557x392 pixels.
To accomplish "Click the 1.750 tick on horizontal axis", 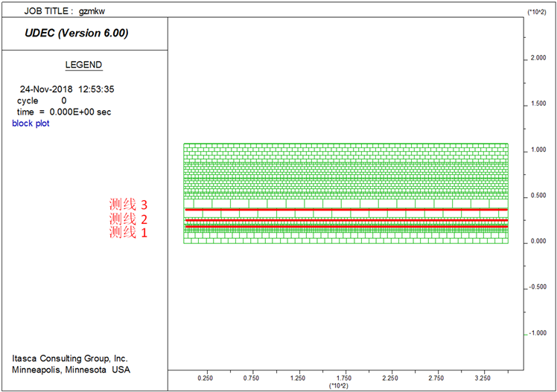I will click(x=346, y=379).
